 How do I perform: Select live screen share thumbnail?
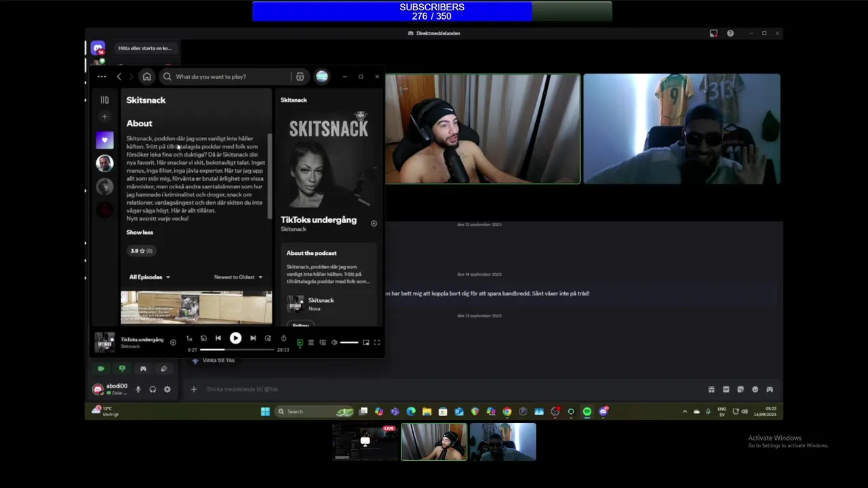coord(366,442)
